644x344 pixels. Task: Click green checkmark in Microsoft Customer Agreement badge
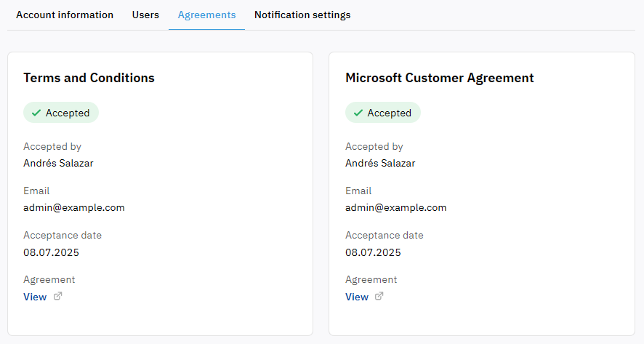click(x=358, y=113)
